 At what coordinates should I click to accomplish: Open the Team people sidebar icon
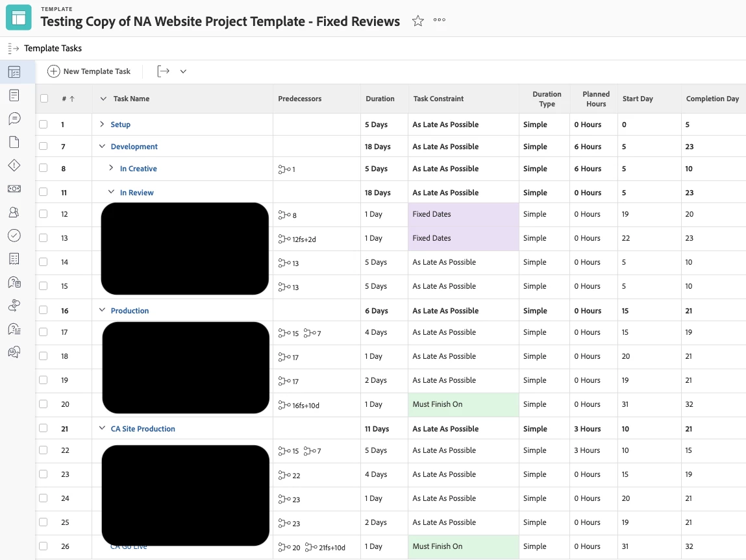(14, 212)
